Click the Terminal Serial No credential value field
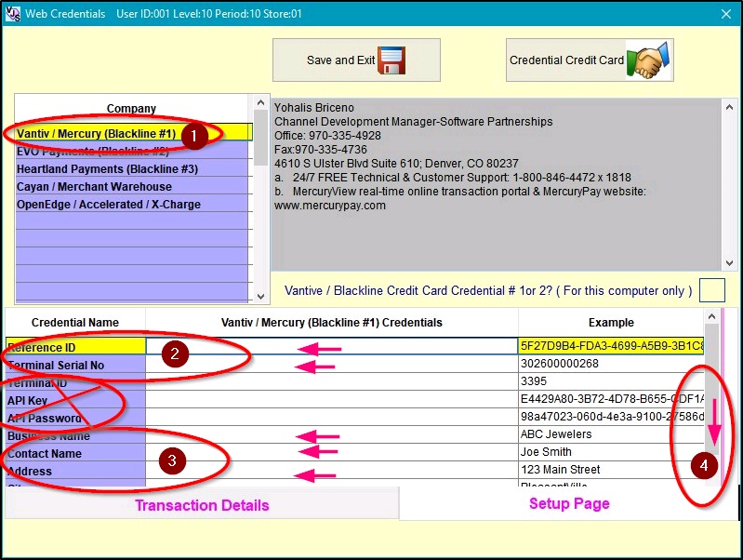Viewport: 743px width, 560px height. tap(332, 364)
